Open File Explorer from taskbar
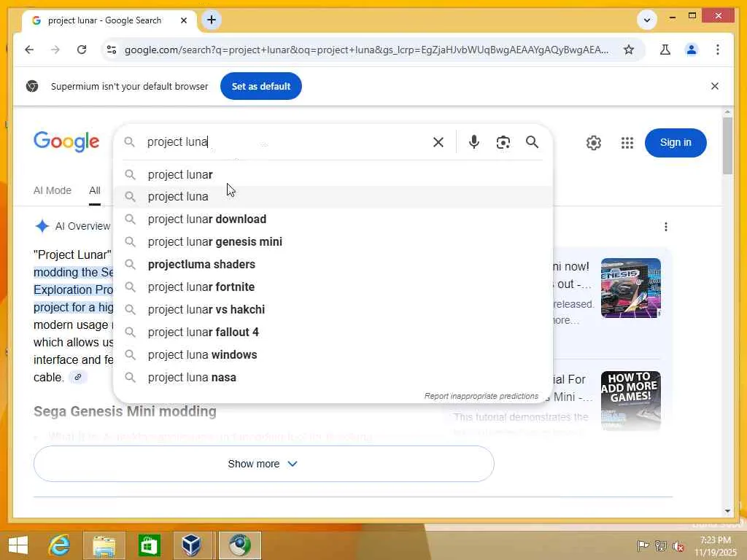The height and width of the screenshot is (560, 747). pyautogui.click(x=104, y=545)
